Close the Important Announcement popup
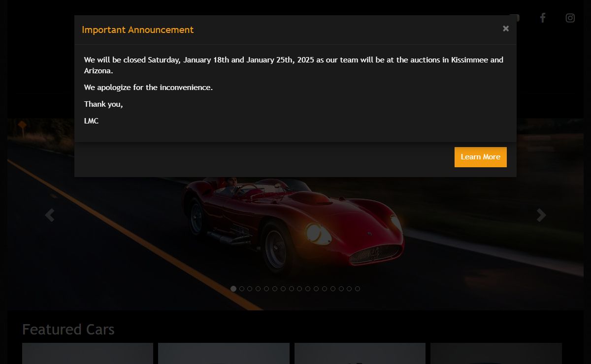 505,29
